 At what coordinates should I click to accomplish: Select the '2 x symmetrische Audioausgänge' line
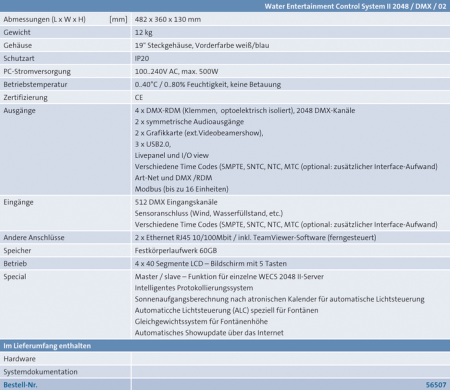189,122
